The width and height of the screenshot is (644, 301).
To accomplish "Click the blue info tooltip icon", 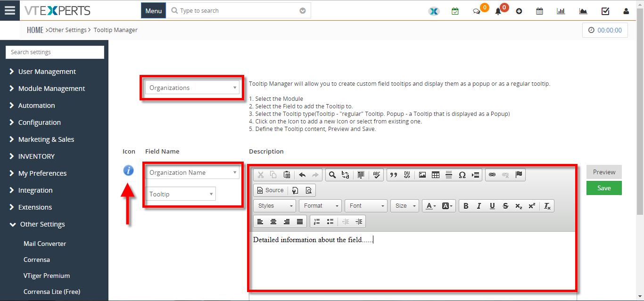I will [x=128, y=171].
